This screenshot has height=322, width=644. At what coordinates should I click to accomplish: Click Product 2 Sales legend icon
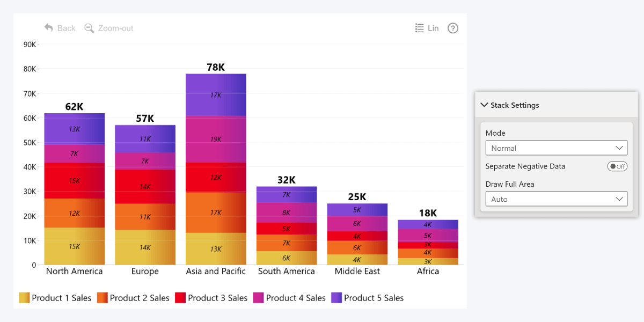[103, 298]
